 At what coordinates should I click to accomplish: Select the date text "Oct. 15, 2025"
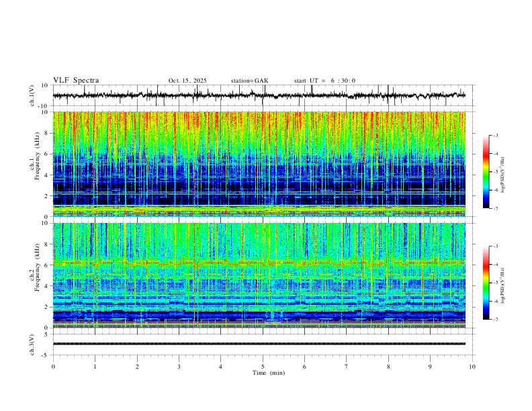[x=187, y=81]
